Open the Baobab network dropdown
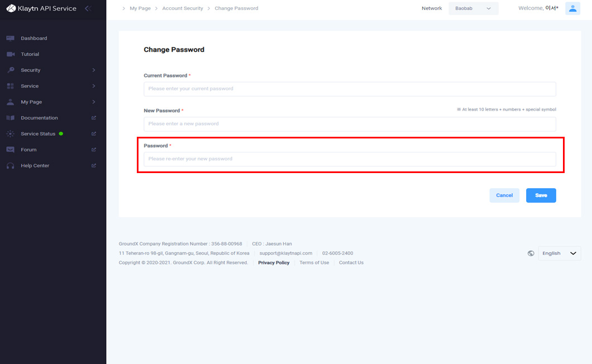592x364 pixels. pyautogui.click(x=474, y=8)
